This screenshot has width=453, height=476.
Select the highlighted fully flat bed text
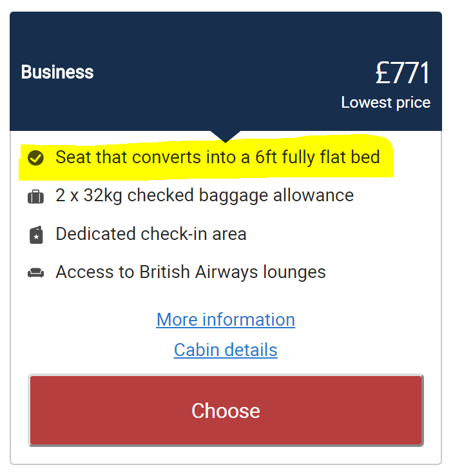pos(218,157)
